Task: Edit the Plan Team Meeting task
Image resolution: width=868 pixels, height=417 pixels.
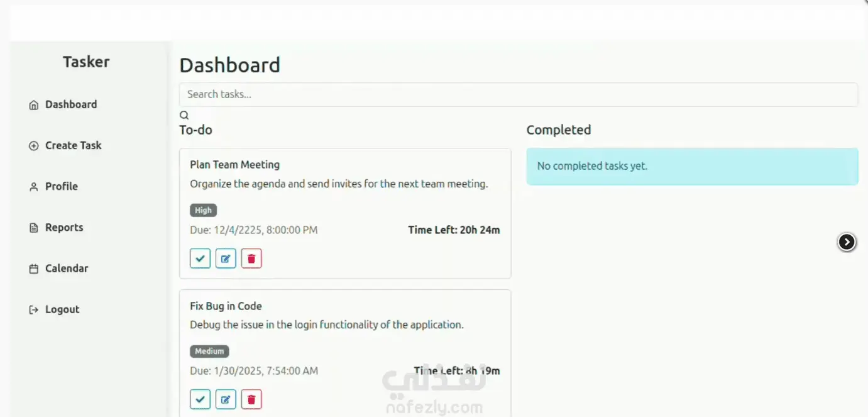Action: coord(226,259)
